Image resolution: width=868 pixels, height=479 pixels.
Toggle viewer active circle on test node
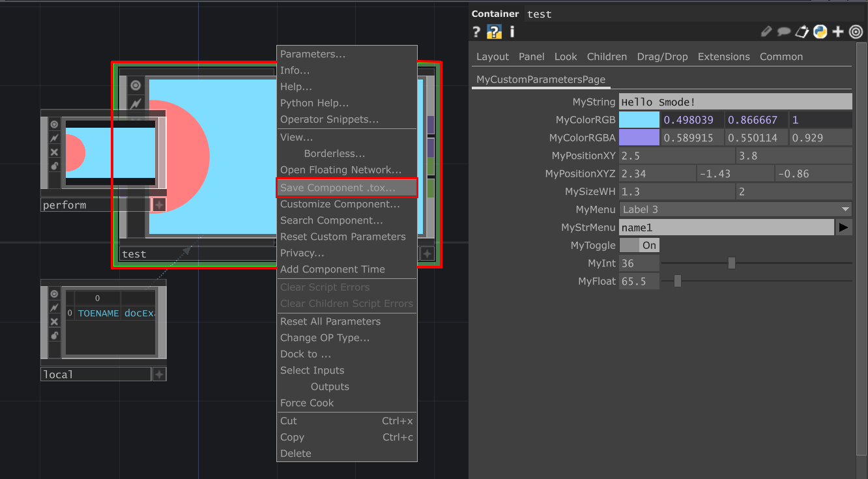[x=136, y=85]
